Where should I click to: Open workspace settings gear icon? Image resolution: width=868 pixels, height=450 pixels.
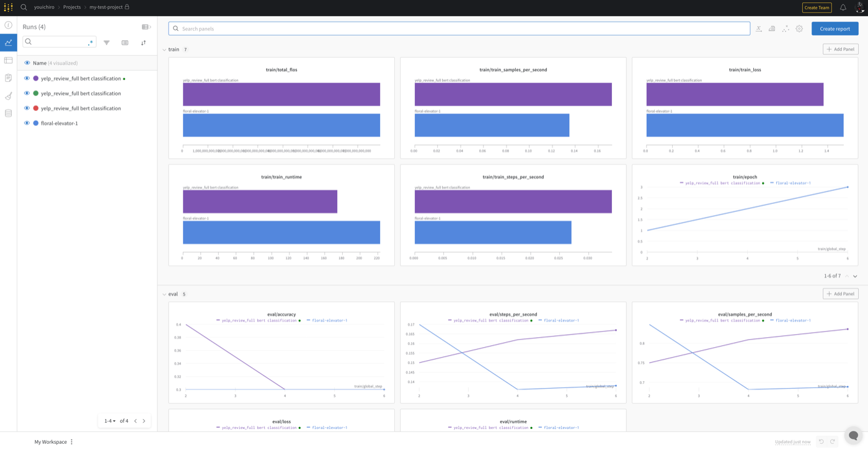799,29
